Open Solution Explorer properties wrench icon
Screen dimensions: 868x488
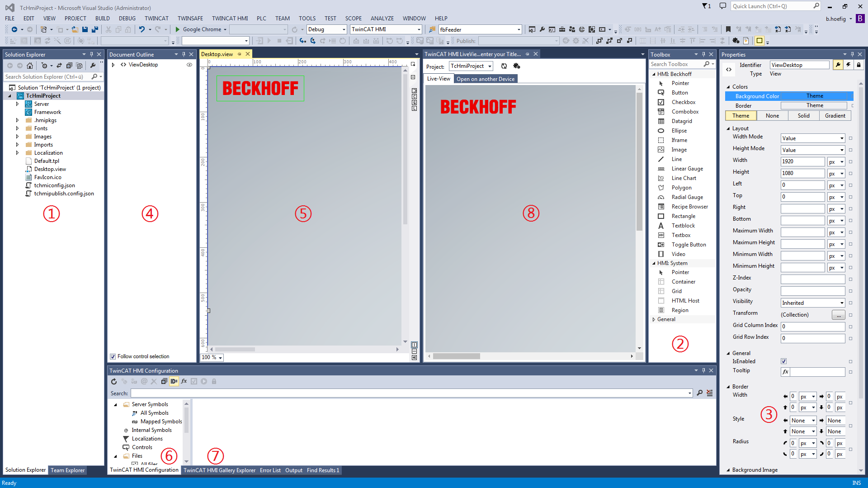click(93, 66)
